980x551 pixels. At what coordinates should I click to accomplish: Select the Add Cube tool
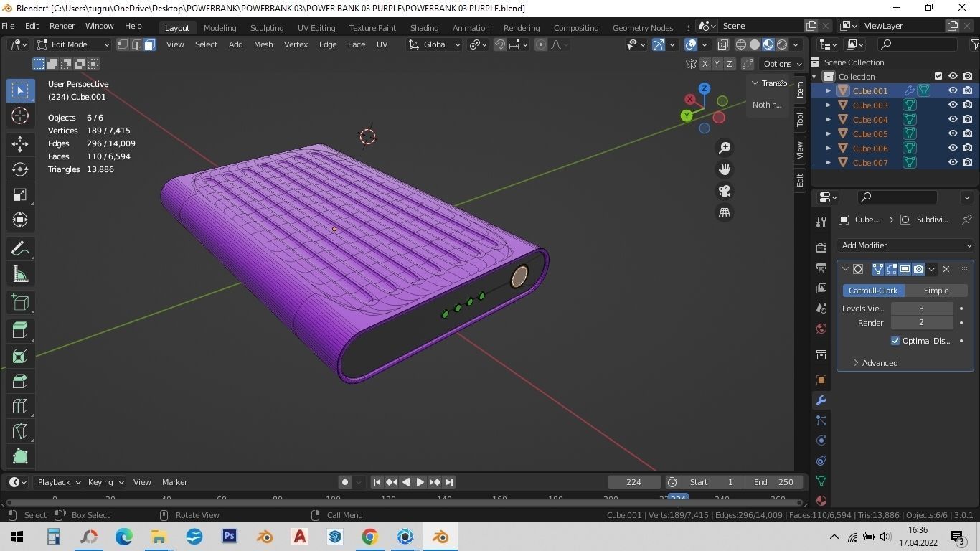click(x=20, y=302)
